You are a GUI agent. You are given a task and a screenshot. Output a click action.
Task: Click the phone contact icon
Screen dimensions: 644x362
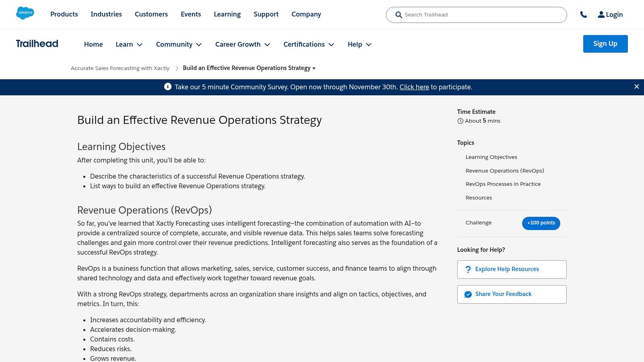click(x=584, y=14)
